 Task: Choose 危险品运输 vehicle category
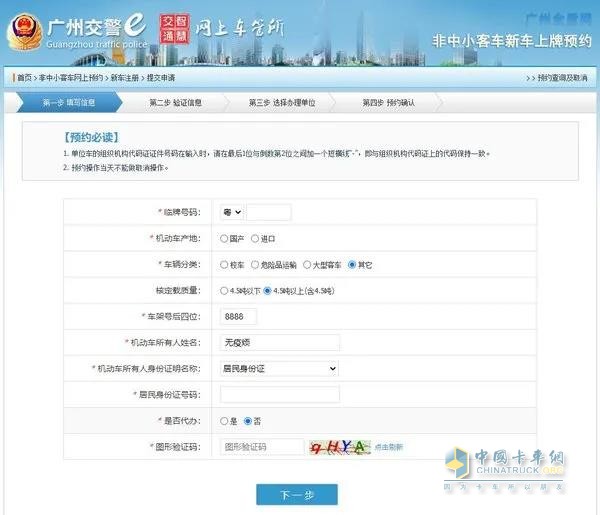(257, 265)
